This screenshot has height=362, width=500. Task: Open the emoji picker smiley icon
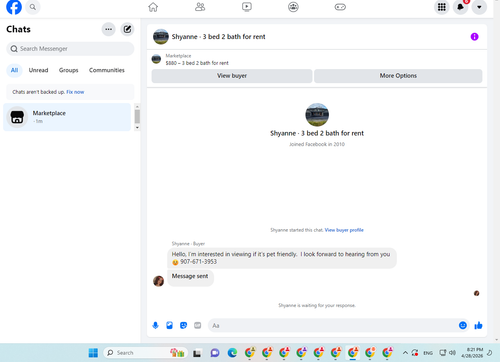pyautogui.click(x=463, y=325)
